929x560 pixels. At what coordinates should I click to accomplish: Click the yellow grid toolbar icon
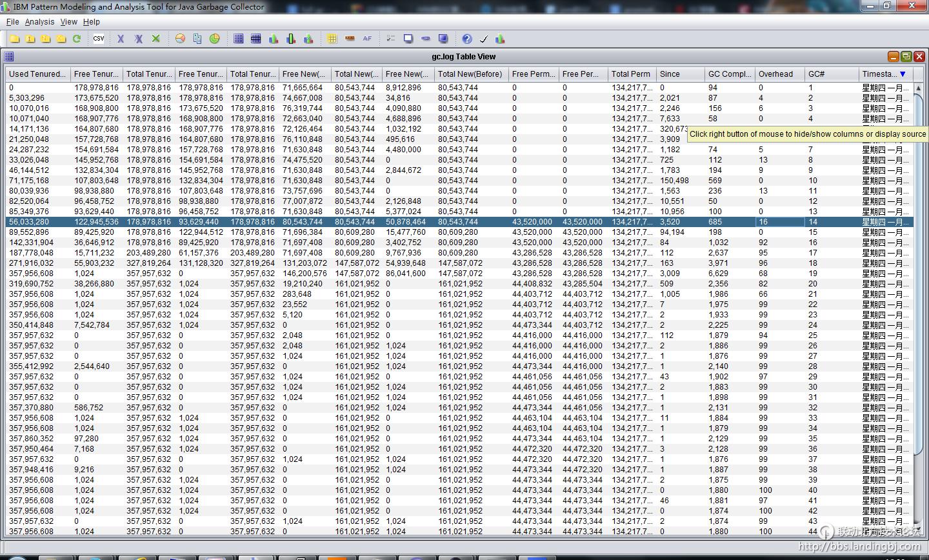pos(332,39)
